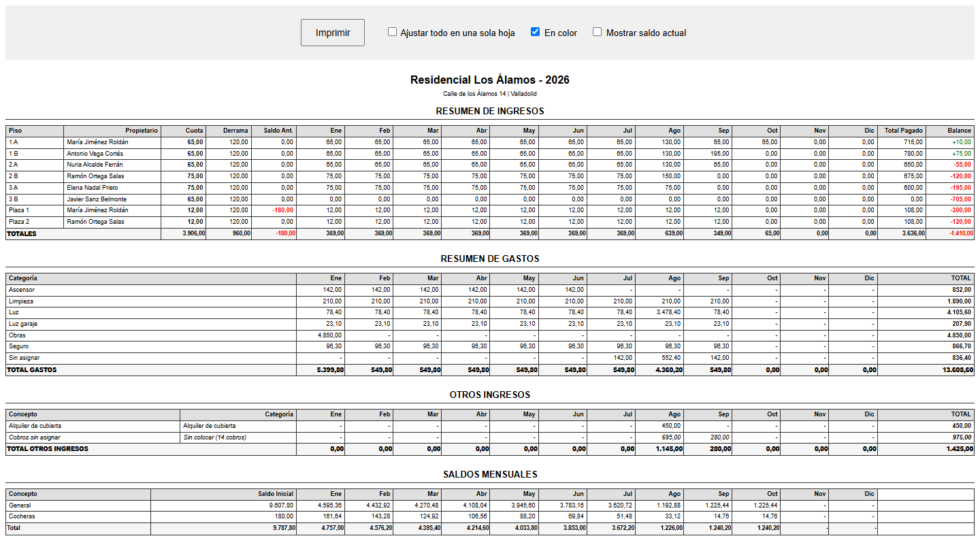
Task: Click the Ascensor expense category
Action: pyautogui.click(x=21, y=290)
